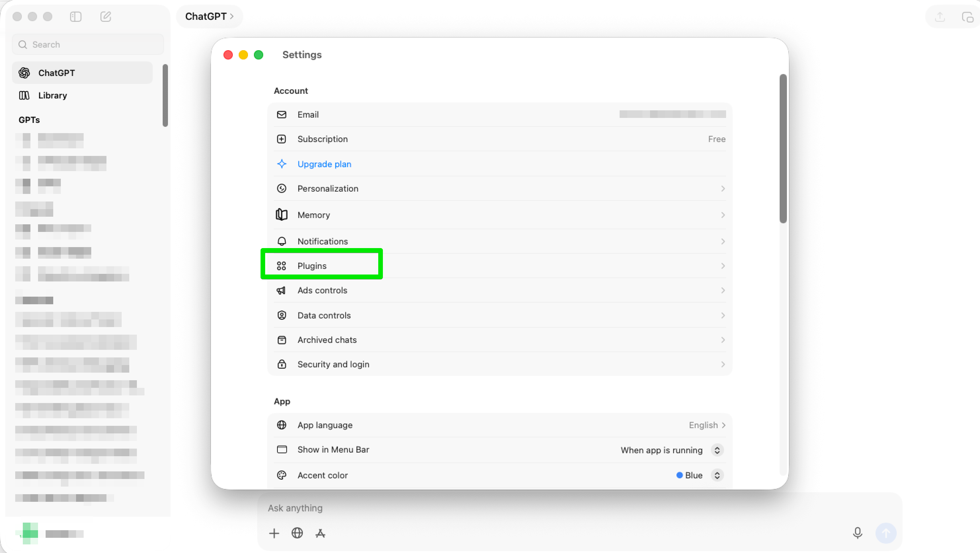The height and width of the screenshot is (553, 980).
Task: Click the Archived chats box icon
Action: click(x=282, y=340)
